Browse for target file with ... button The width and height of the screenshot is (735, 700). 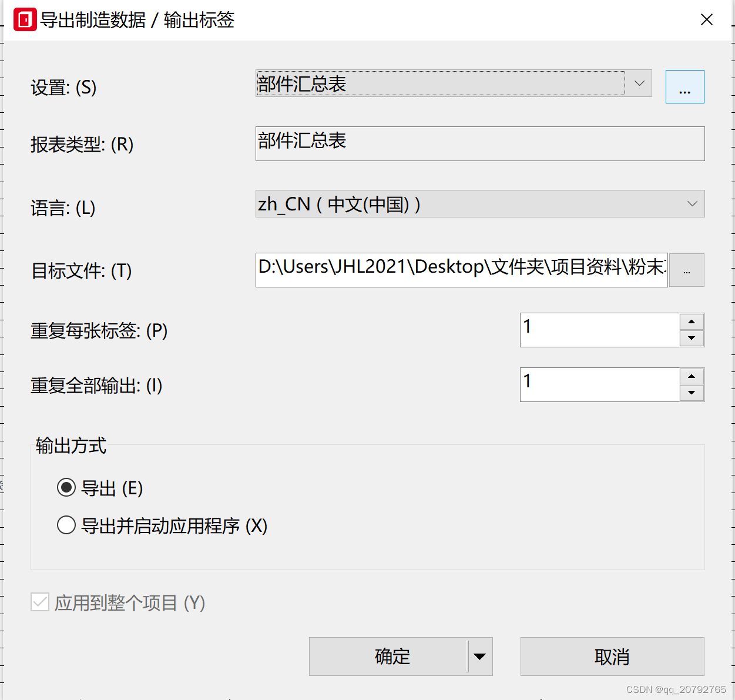click(686, 270)
